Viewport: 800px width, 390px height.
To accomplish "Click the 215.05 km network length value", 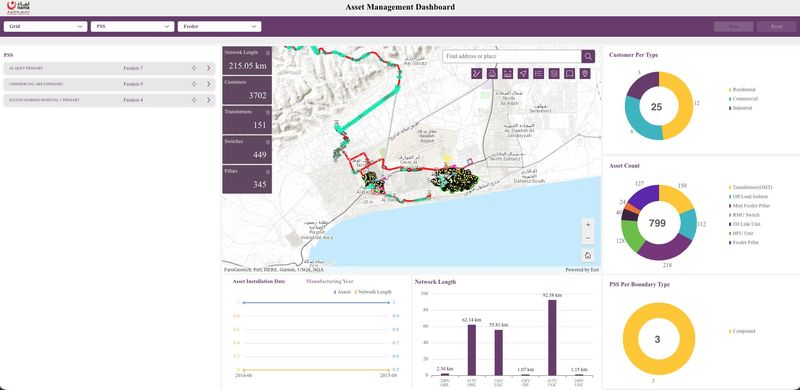I will (247, 65).
